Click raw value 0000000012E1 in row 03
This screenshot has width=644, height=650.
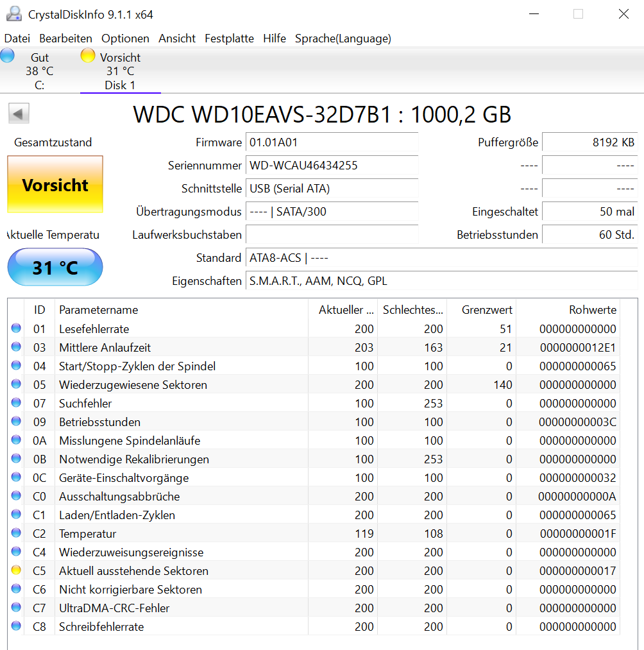(x=578, y=347)
